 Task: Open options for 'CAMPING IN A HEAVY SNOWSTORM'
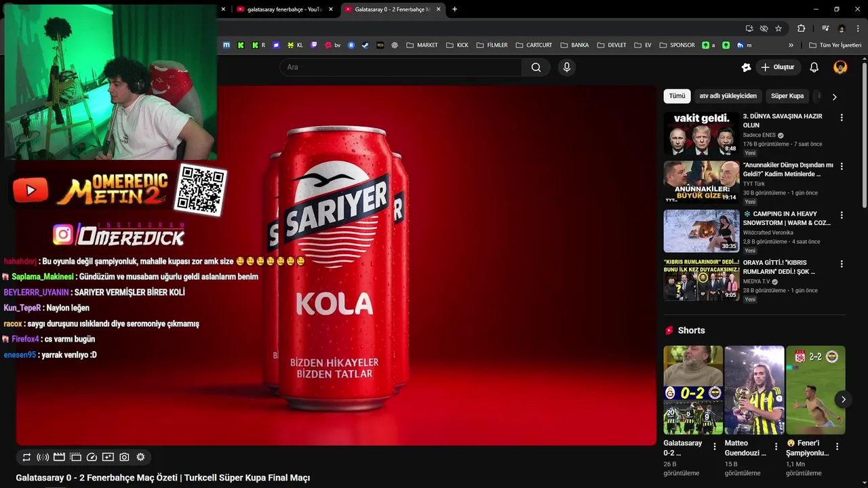coord(842,215)
